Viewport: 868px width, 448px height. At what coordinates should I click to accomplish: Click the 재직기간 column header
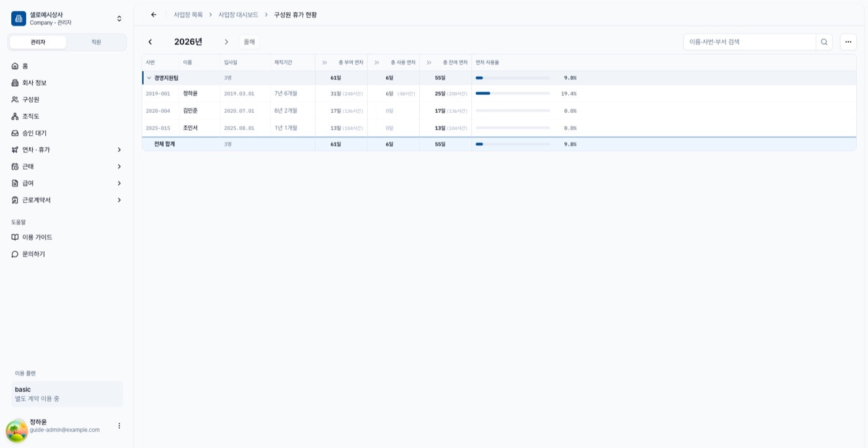pos(283,63)
